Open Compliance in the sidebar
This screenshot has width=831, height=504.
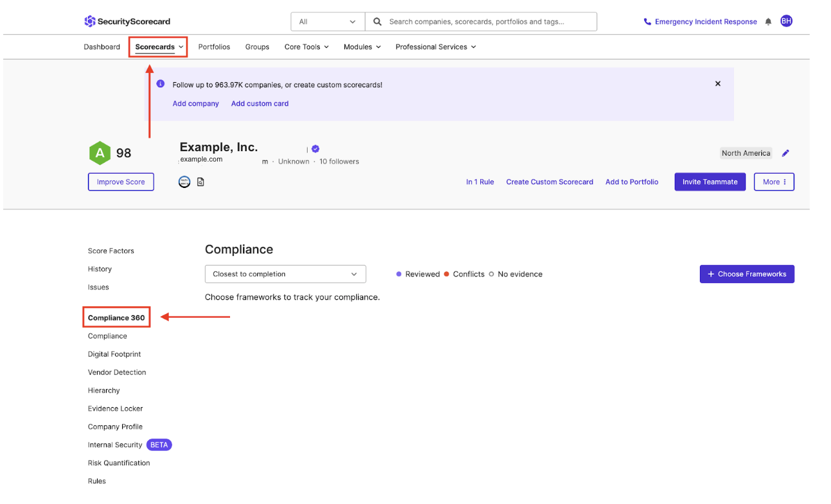(x=107, y=336)
